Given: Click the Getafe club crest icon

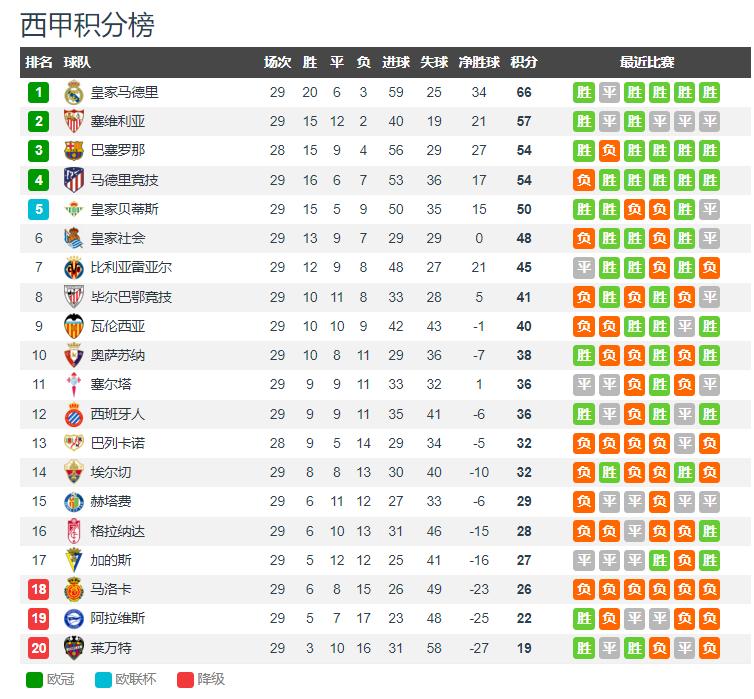Looking at the screenshot, I should point(72,502).
